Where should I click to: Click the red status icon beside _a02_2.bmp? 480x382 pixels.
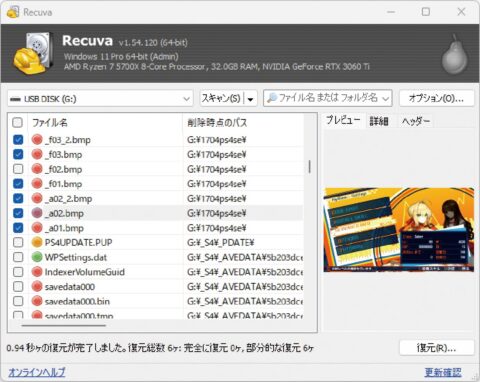pos(37,198)
